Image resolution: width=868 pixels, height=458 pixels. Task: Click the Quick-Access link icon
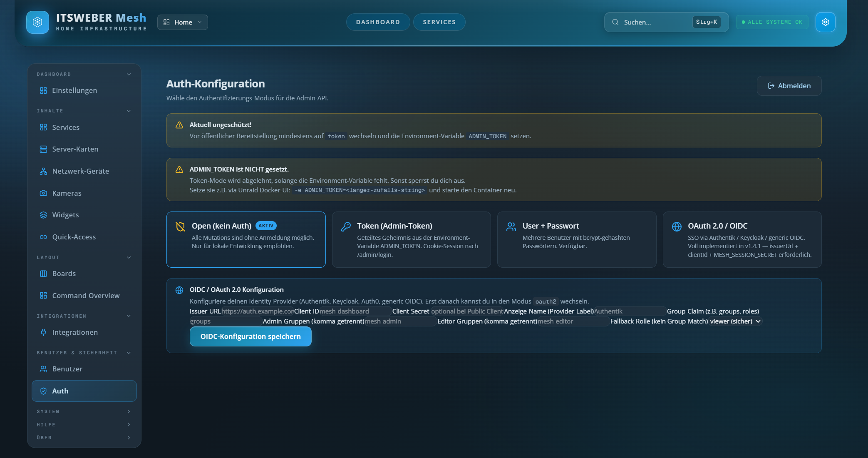pyautogui.click(x=44, y=236)
